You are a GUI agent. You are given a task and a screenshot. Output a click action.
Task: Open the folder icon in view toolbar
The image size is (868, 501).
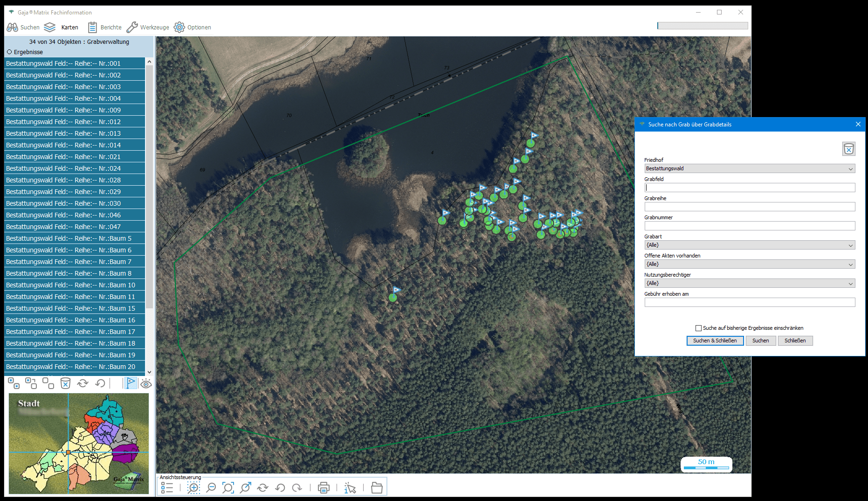pos(377,488)
